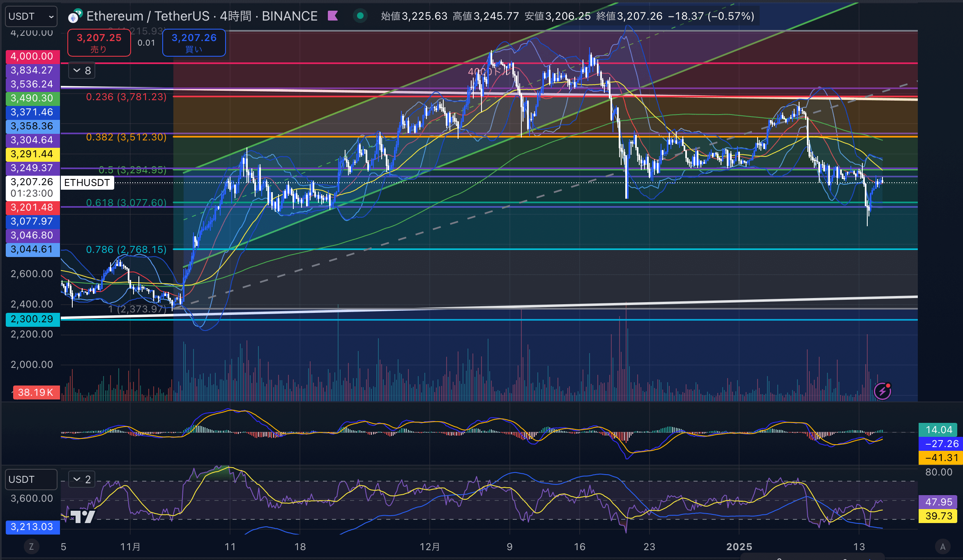Click the green market status dot
963x560 pixels.
click(x=360, y=16)
